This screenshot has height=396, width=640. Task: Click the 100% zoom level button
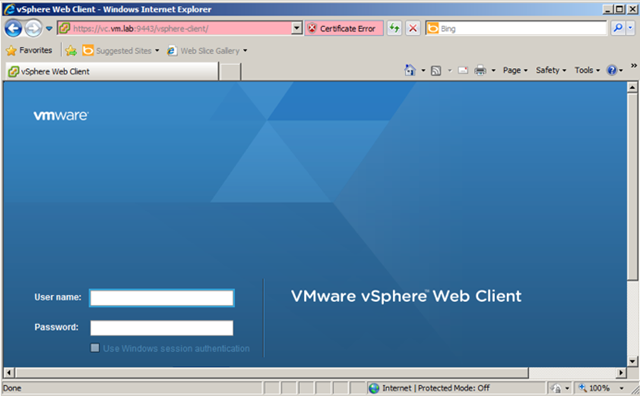click(x=595, y=388)
